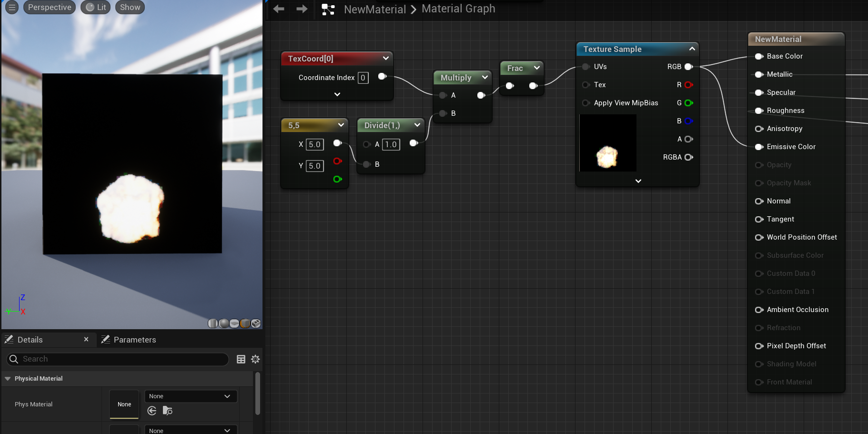Open the Perspective view mode menu
Image resolution: width=868 pixels, height=434 pixels.
point(50,7)
